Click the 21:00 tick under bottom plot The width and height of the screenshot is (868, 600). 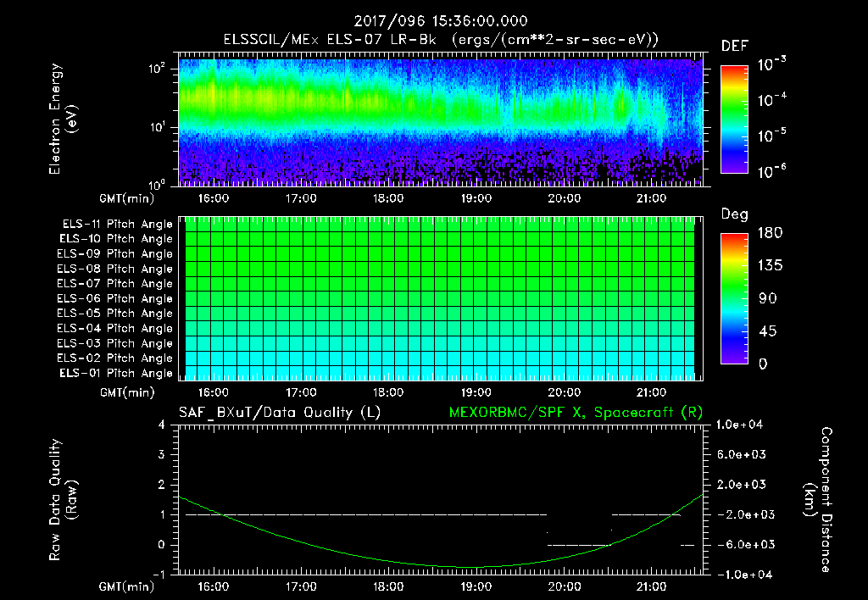pyautogui.click(x=651, y=586)
